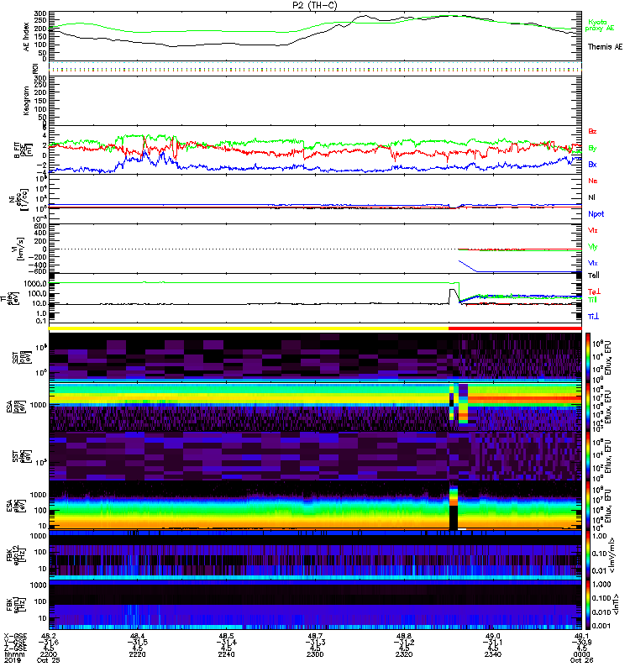Click the red segment of the mode bar

point(515,328)
